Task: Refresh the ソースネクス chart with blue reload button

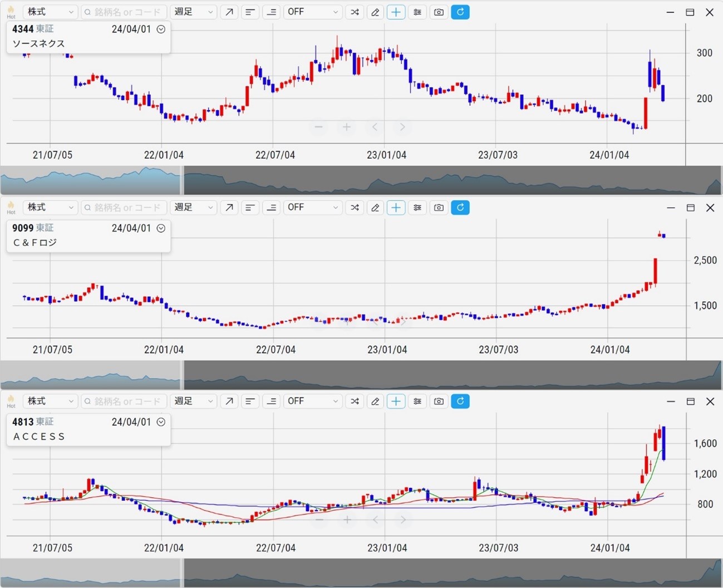Action: (460, 12)
